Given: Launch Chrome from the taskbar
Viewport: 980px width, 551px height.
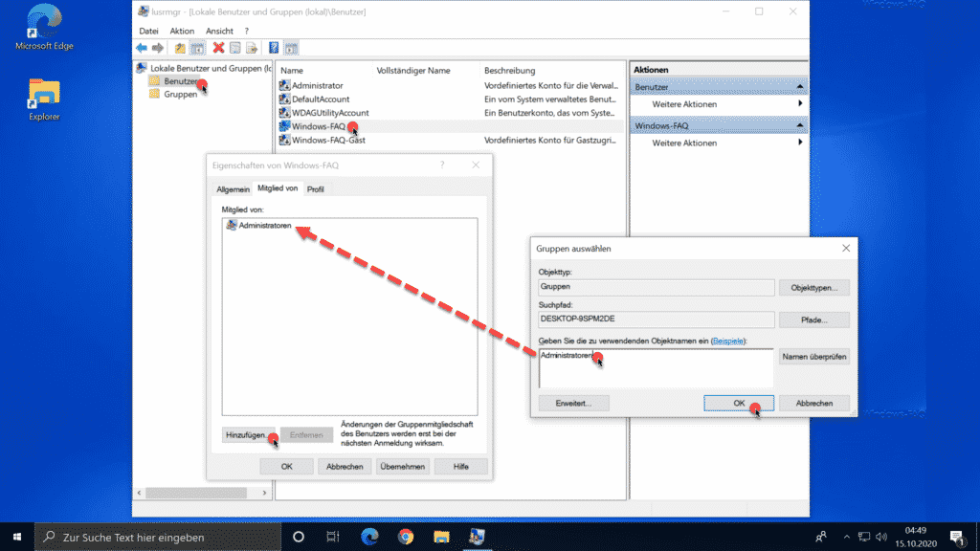Looking at the screenshot, I should click(x=406, y=537).
